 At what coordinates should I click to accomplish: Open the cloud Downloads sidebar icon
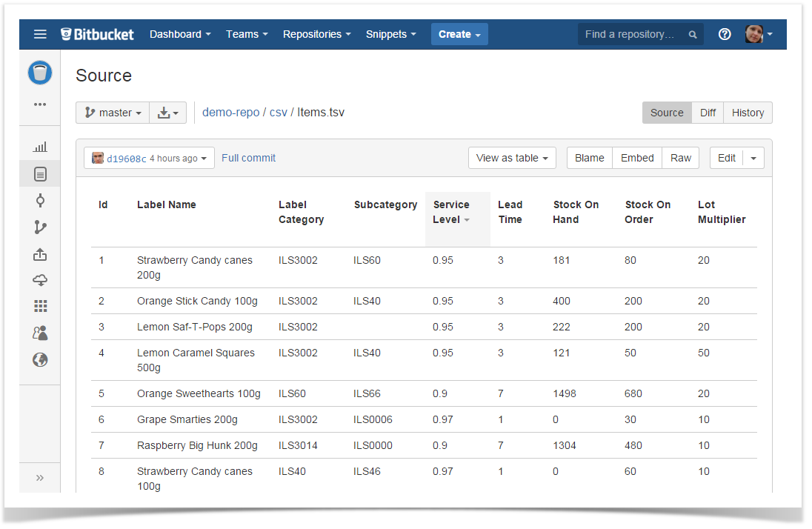[x=40, y=280]
